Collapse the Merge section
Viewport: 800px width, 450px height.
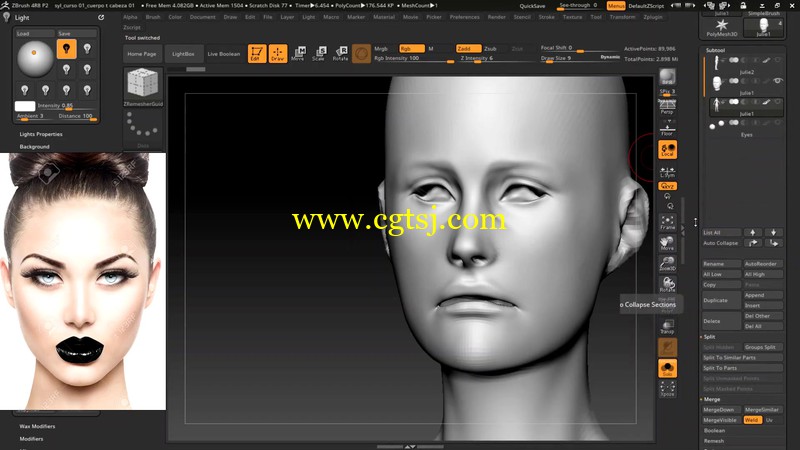point(712,399)
